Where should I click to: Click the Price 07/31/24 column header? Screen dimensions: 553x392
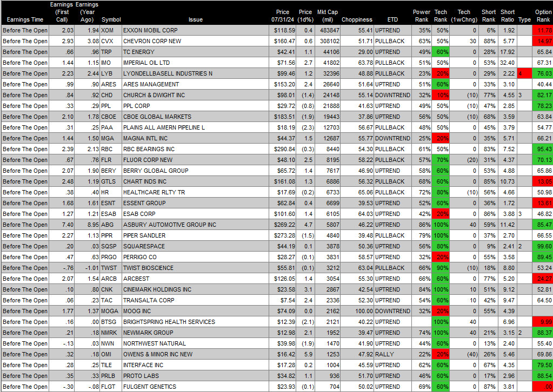click(283, 16)
